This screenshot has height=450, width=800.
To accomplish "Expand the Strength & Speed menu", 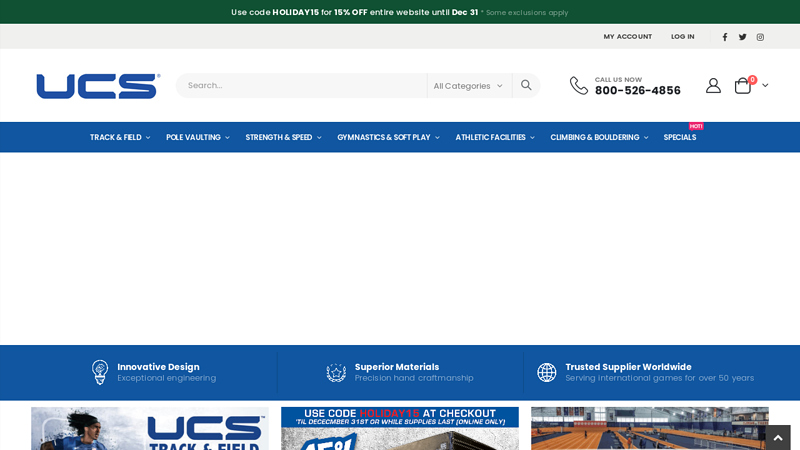I will (283, 137).
